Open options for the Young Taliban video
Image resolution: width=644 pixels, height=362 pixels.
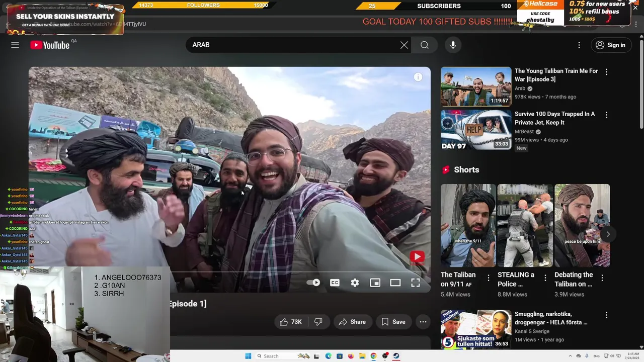pos(606,72)
